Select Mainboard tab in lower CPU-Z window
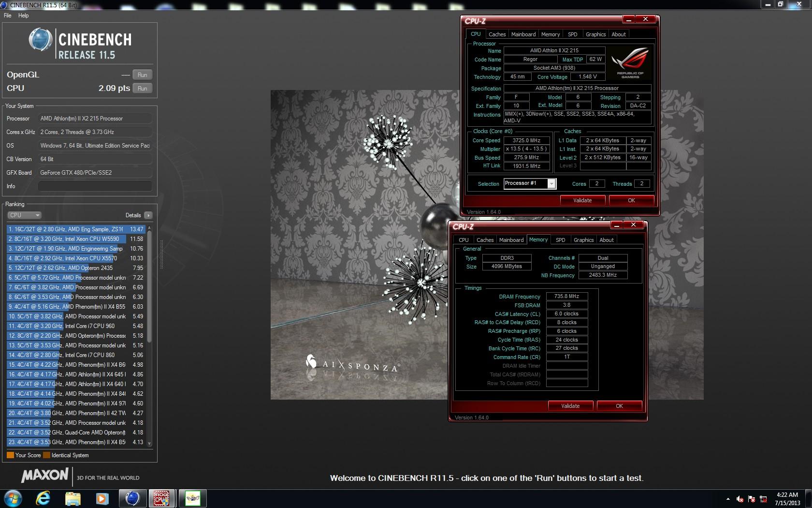Image resolution: width=812 pixels, height=508 pixels. click(511, 240)
